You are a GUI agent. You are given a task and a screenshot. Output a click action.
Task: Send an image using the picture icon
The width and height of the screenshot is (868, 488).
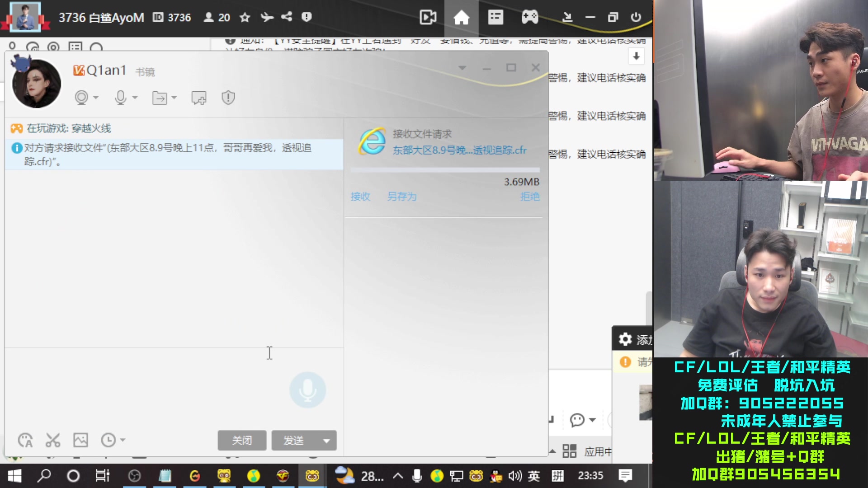click(80, 440)
